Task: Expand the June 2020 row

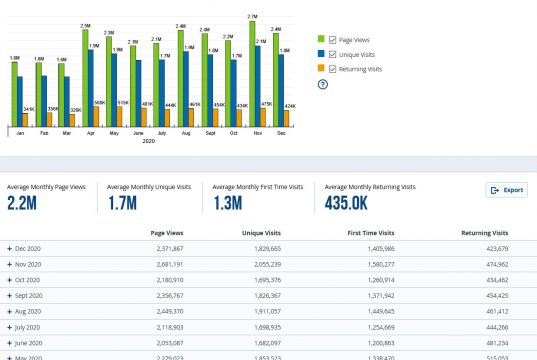Action: pyautogui.click(x=10, y=343)
